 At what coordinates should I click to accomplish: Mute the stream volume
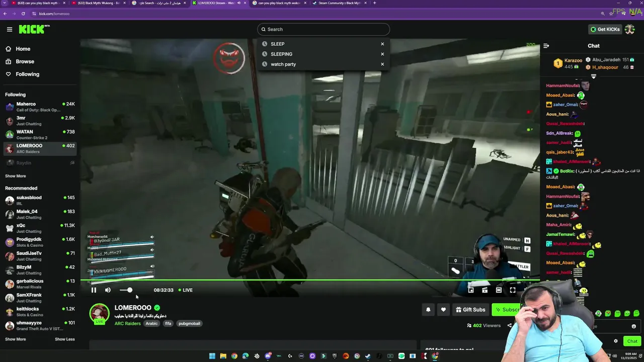pyautogui.click(x=108, y=290)
